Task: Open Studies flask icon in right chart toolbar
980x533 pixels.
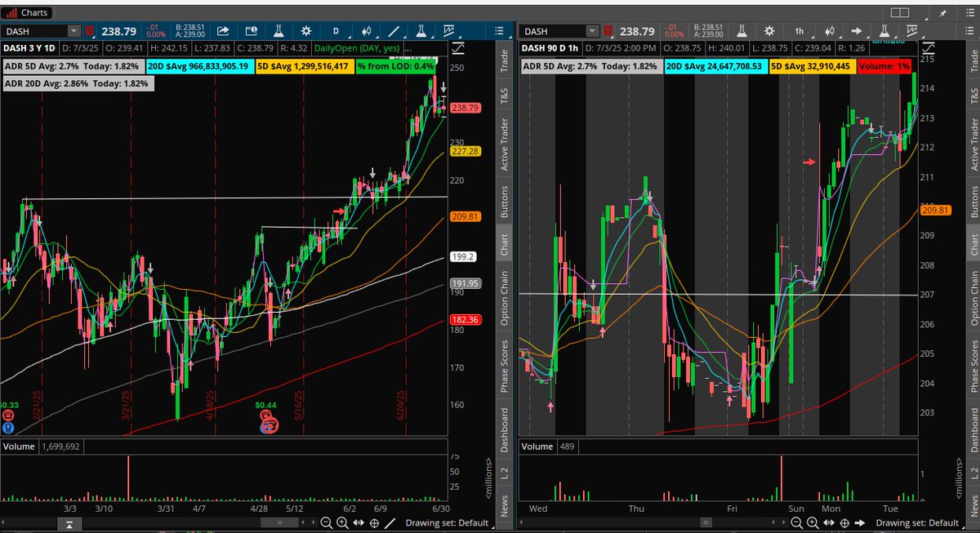Action: pyautogui.click(x=741, y=32)
